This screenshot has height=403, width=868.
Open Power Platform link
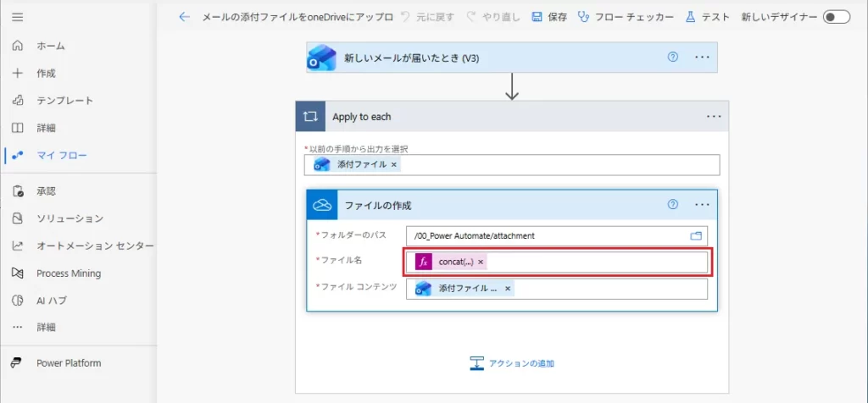[69, 363]
